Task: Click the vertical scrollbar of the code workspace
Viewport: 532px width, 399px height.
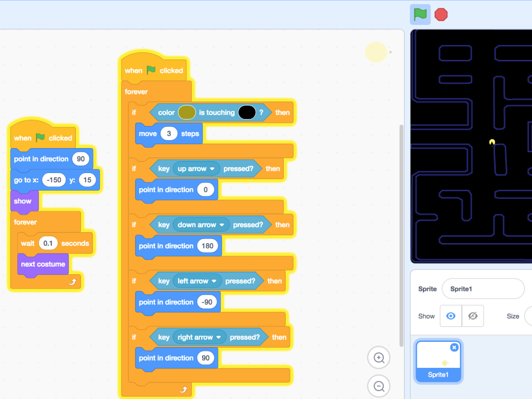Action: [x=402, y=236]
